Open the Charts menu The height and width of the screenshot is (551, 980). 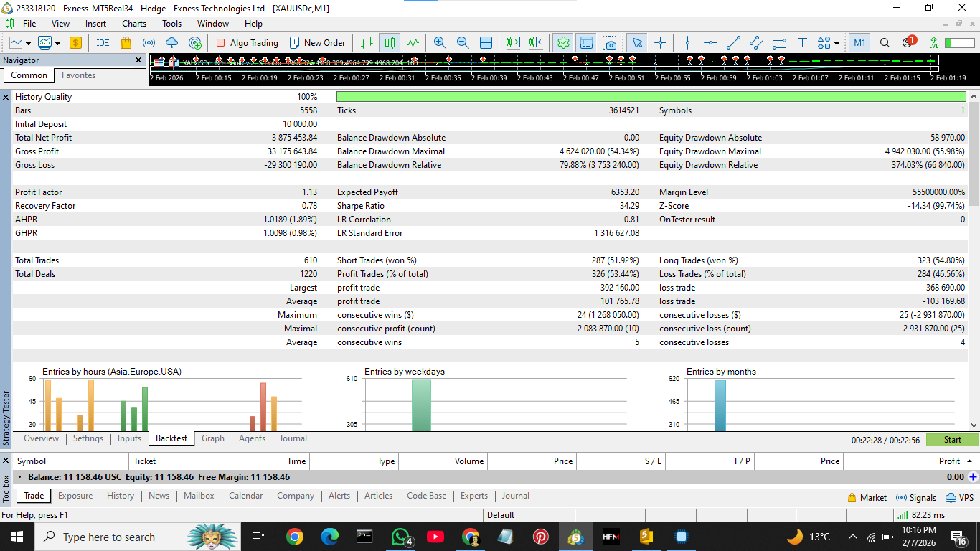(134, 24)
